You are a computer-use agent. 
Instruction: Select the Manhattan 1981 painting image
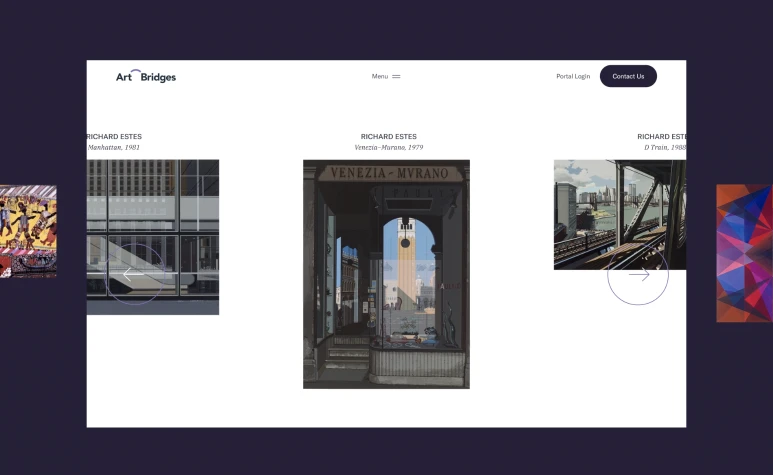tap(153, 237)
